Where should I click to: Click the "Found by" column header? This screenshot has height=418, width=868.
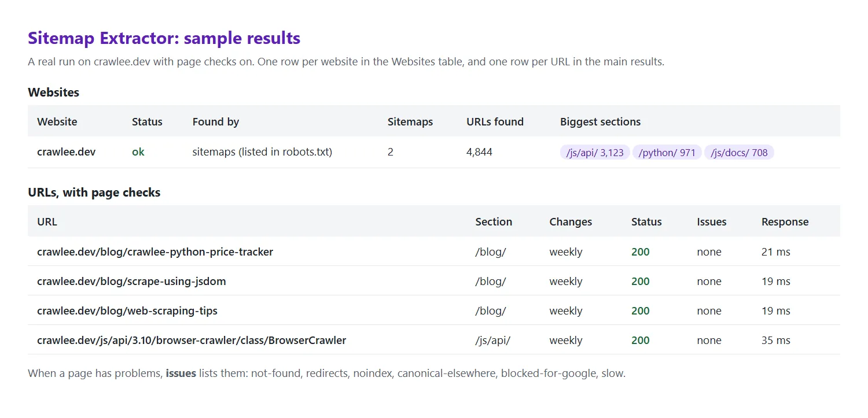point(216,122)
